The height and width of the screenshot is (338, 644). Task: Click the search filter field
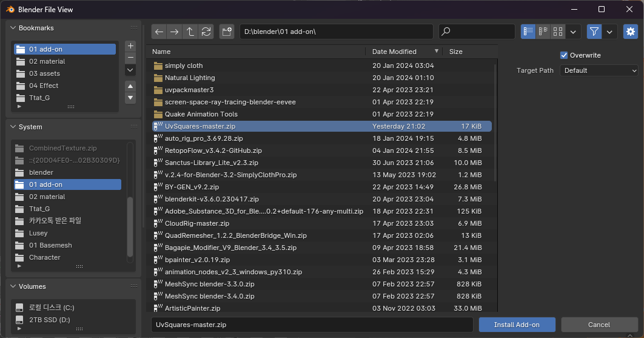tap(477, 32)
